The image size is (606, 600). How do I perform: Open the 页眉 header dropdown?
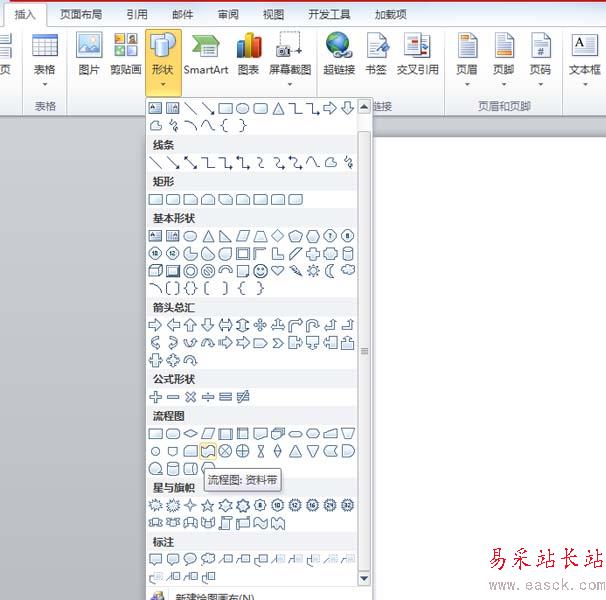(x=467, y=59)
